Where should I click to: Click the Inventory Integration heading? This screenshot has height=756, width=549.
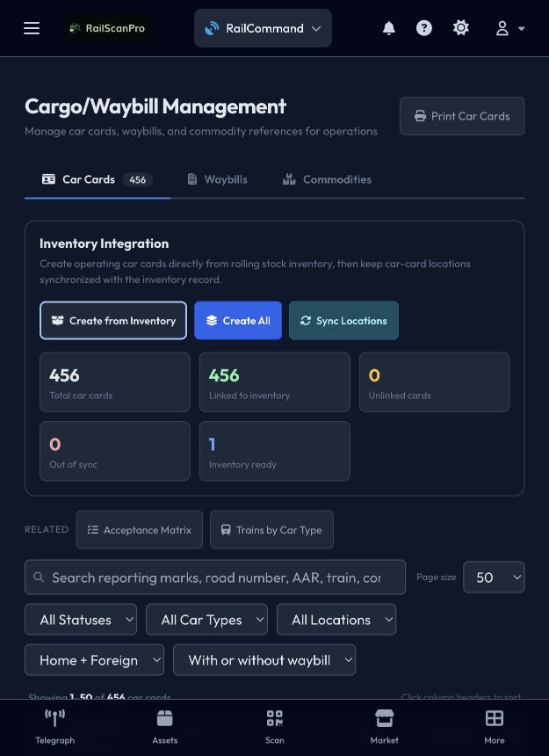pyautogui.click(x=104, y=244)
